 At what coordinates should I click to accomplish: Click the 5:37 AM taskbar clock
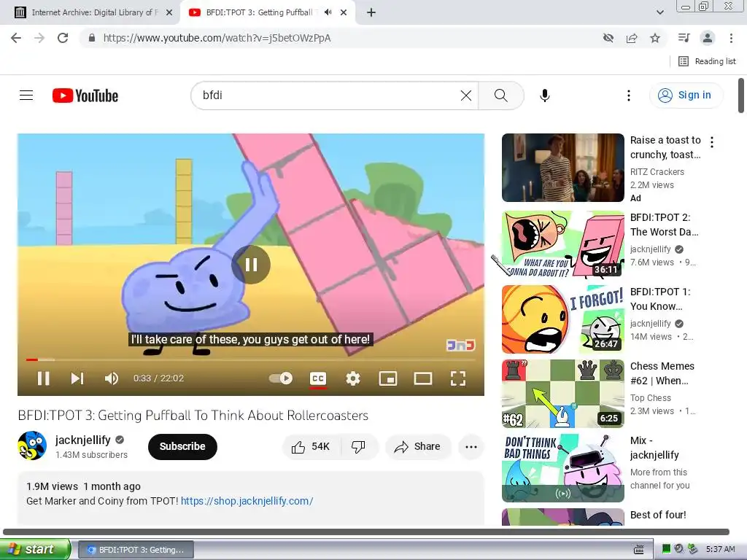(720, 550)
